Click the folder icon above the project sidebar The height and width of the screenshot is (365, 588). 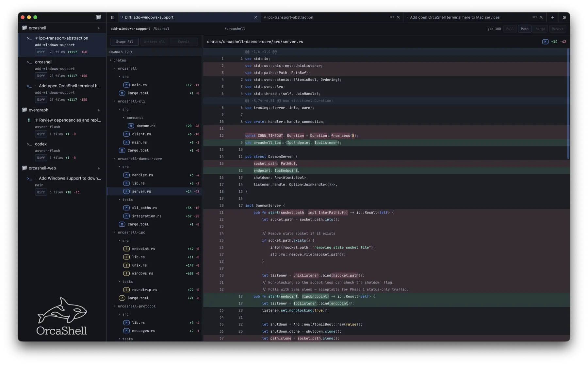pyautogui.click(x=98, y=17)
